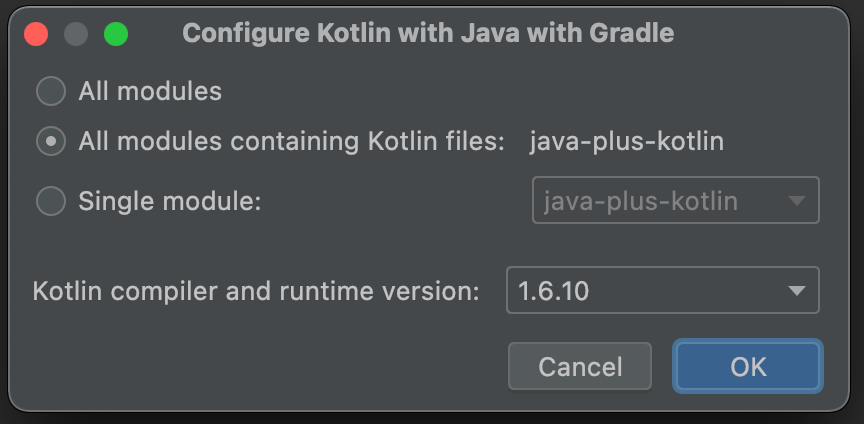
Task: Click the "Kotlin compiler and runtime version:" label
Action: click(256, 291)
